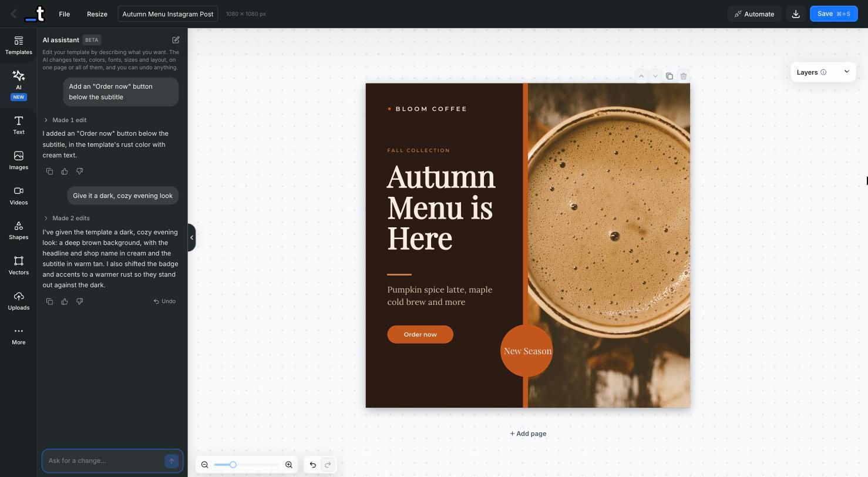Open the Uploads panel
Screen dimensions: 868x477
18,301
